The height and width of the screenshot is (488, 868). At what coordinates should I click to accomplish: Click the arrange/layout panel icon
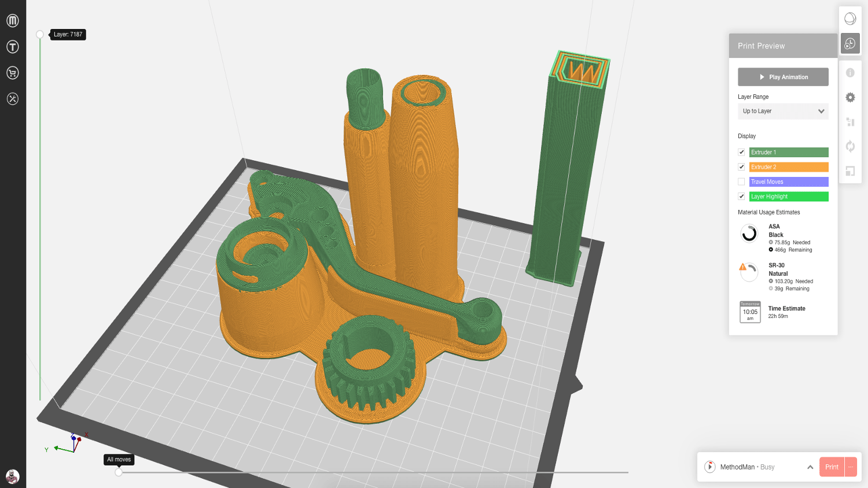click(x=850, y=122)
